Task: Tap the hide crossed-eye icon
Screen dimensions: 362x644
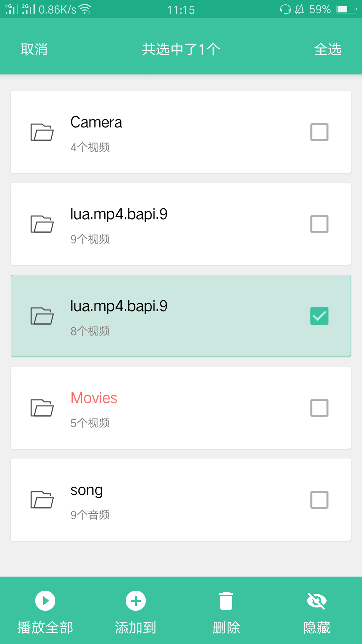Action: (317, 600)
